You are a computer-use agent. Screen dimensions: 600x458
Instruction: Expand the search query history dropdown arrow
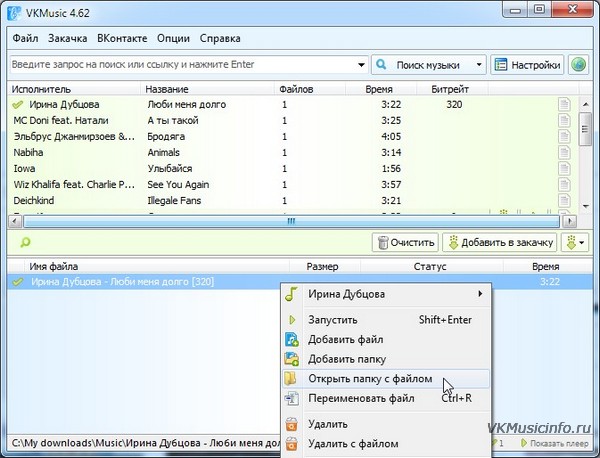coord(361,65)
